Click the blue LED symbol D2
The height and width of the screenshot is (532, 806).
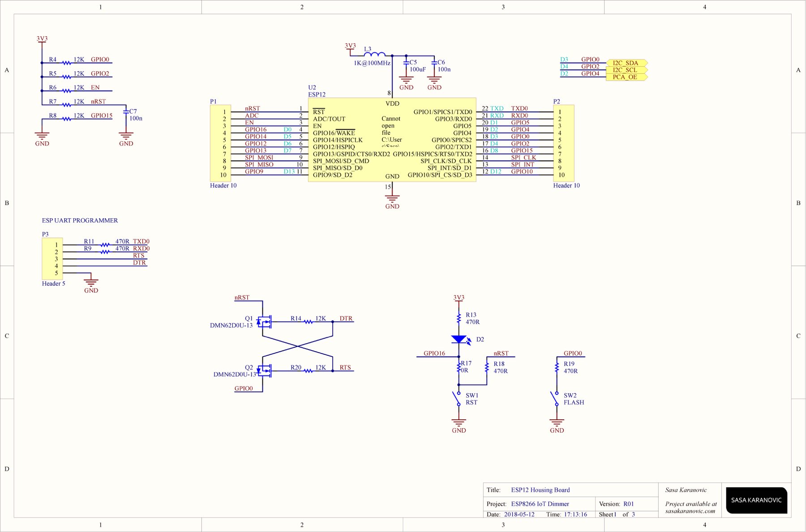click(458, 340)
